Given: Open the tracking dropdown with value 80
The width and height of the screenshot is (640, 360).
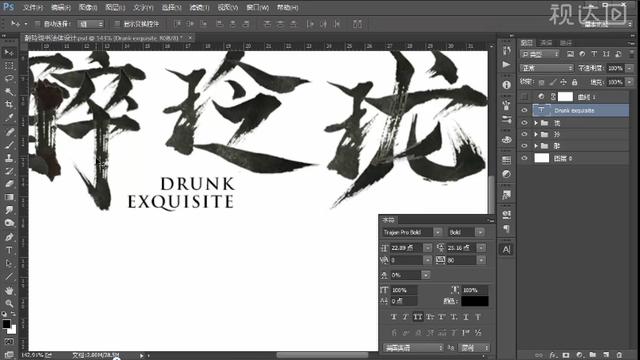Looking at the screenshot, I should pos(482,260).
